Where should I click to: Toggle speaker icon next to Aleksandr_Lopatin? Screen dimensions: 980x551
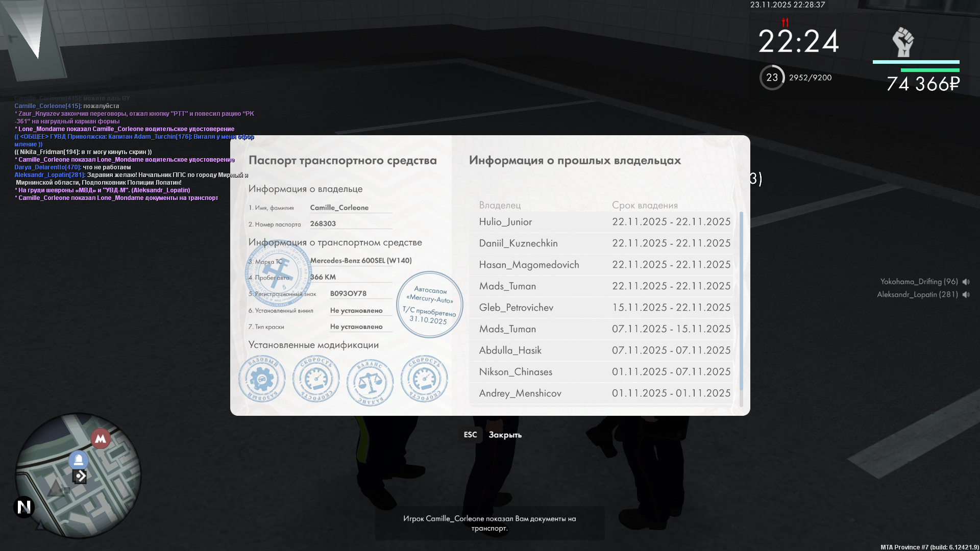[x=966, y=294]
